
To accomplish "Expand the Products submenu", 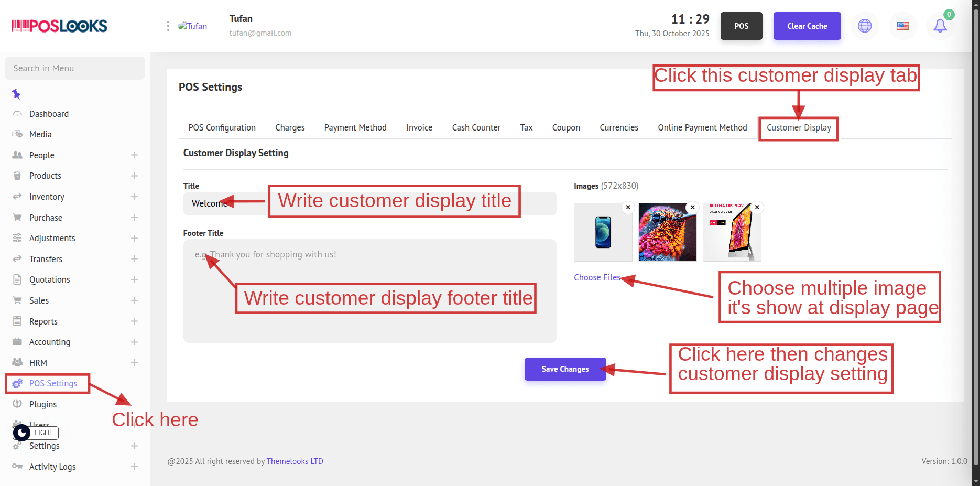I will [x=134, y=176].
